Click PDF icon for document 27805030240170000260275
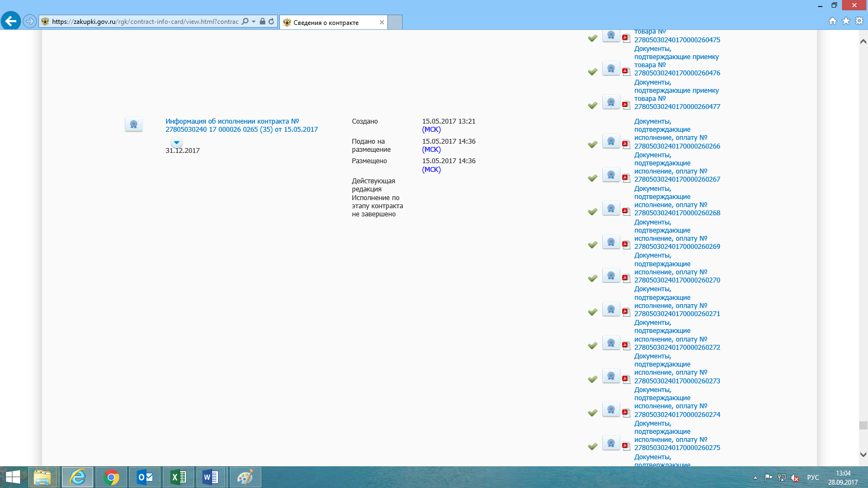 point(626,446)
